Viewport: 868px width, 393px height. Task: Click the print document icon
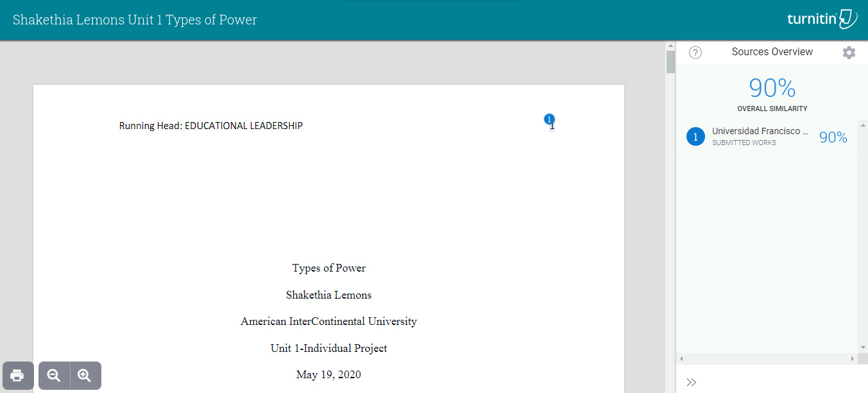point(18,376)
